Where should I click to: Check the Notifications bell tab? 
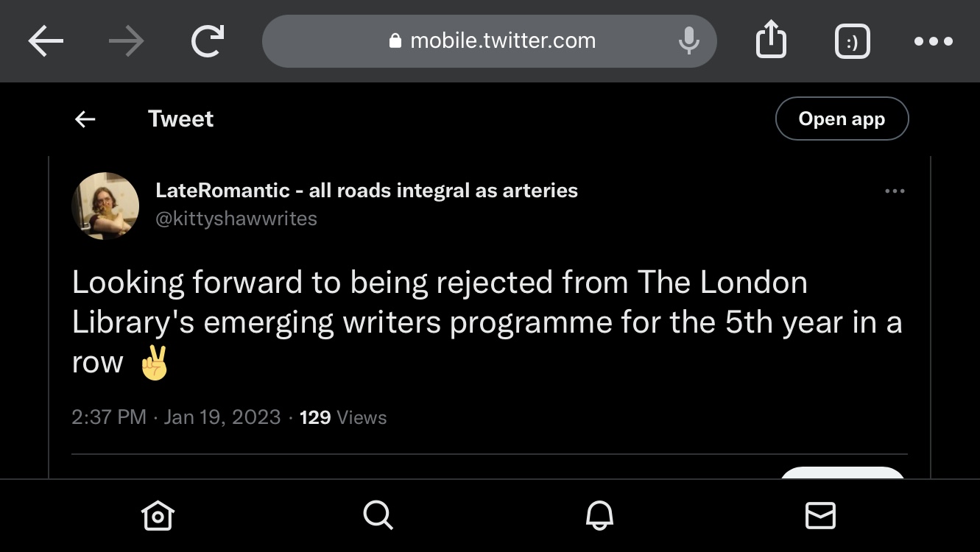click(x=599, y=515)
